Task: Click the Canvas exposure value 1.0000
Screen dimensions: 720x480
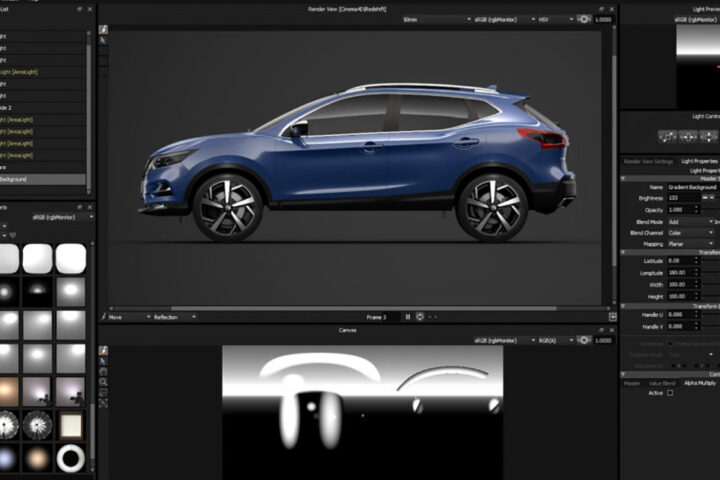Action: (603, 340)
